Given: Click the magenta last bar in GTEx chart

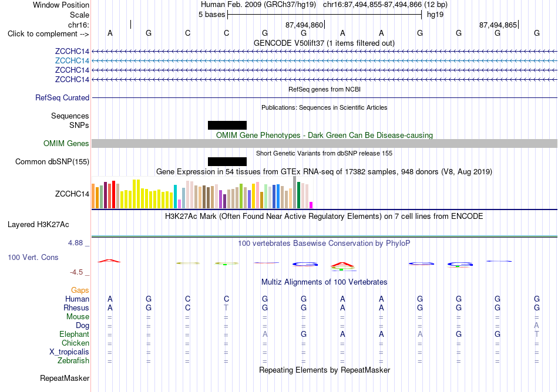Looking at the screenshot, I should click(311, 205).
